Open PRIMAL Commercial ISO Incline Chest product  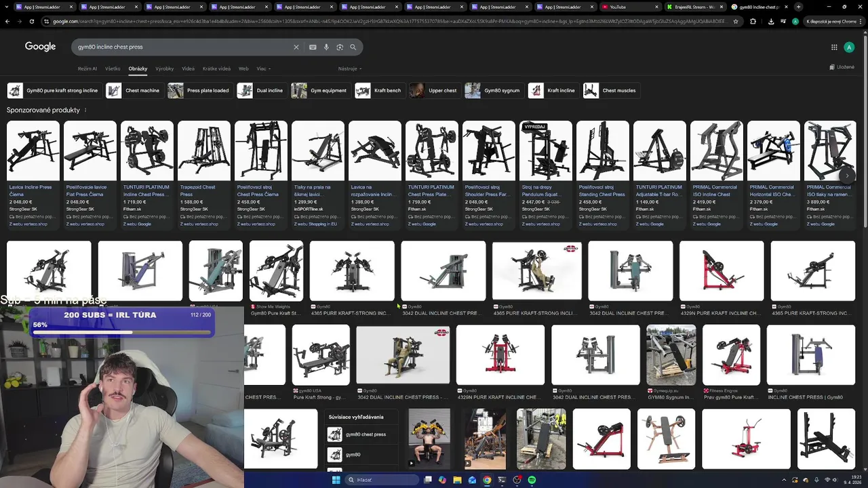click(717, 174)
